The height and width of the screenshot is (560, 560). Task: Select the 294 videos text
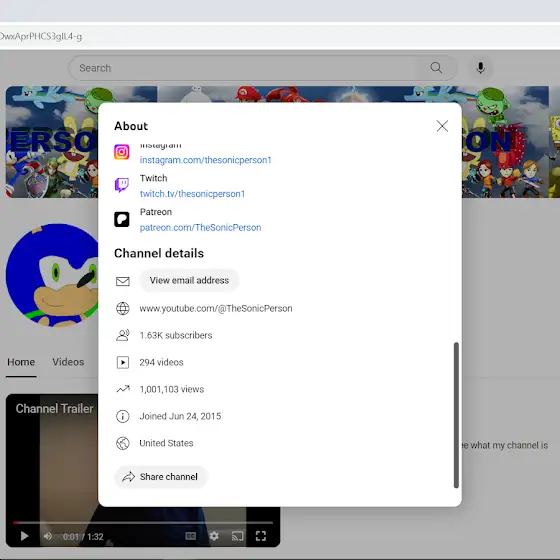coord(161,362)
